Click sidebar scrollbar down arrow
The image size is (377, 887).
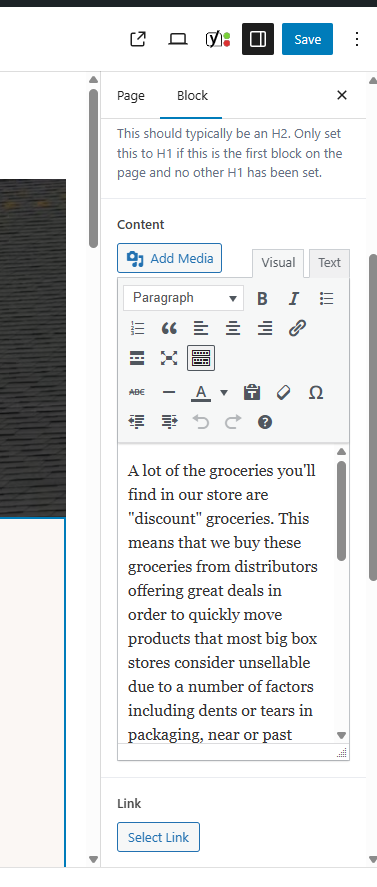click(x=372, y=860)
